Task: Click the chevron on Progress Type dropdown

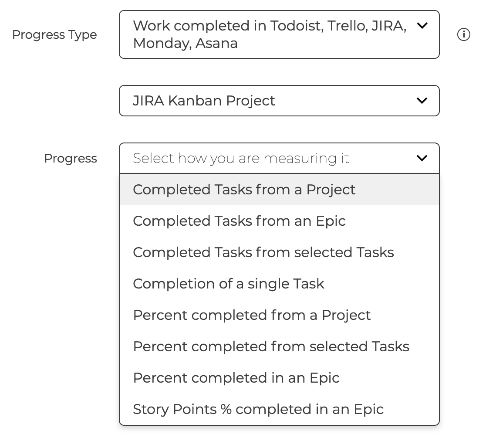Action: (422, 26)
